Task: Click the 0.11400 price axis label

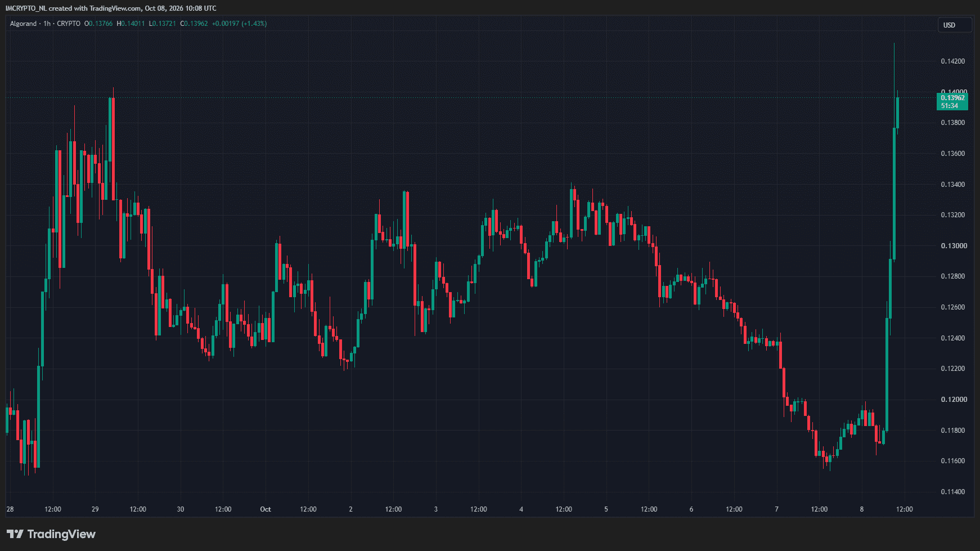Action: pos(953,492)
